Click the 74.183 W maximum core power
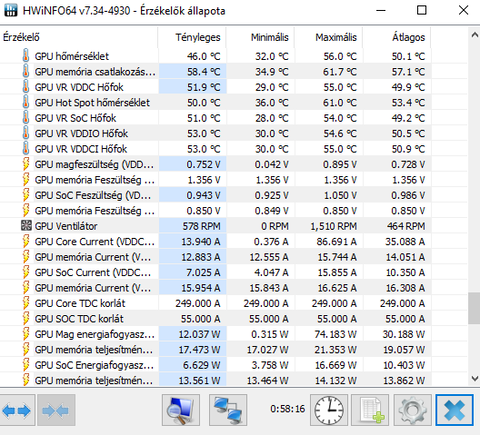Screen dimensions: 480x435 point(335,334)
